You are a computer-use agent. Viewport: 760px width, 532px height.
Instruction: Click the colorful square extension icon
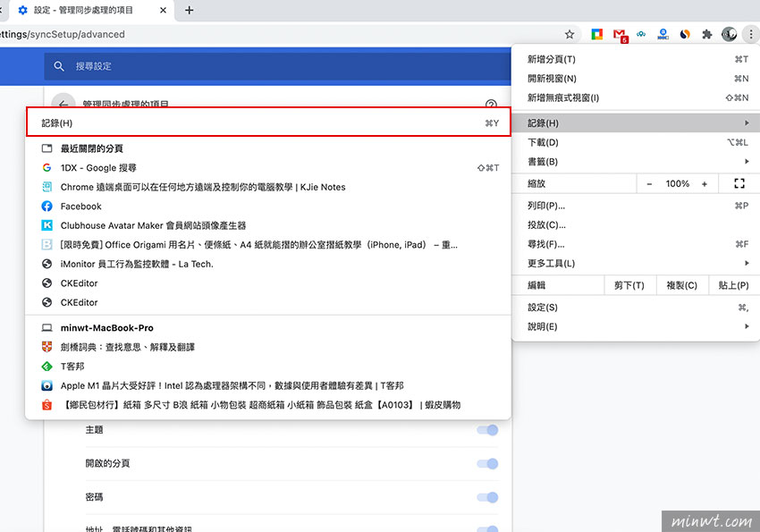(x=596, y=34)
